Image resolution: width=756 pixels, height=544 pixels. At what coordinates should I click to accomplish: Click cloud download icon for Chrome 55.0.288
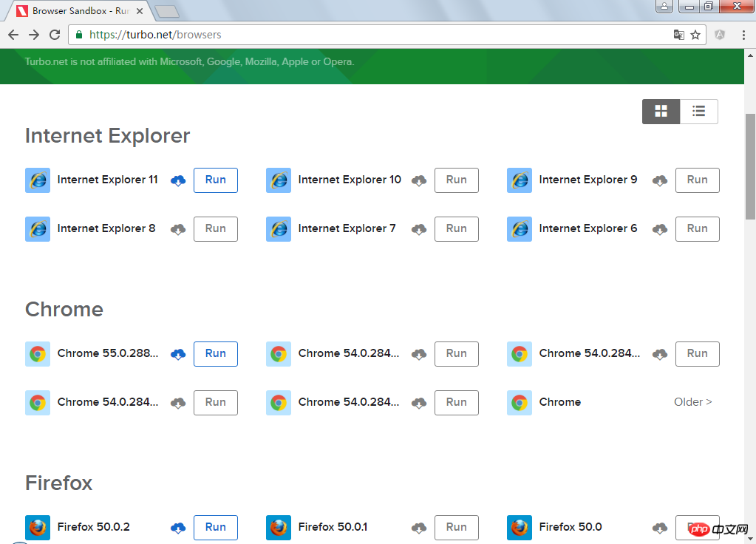tap(178, 355)
